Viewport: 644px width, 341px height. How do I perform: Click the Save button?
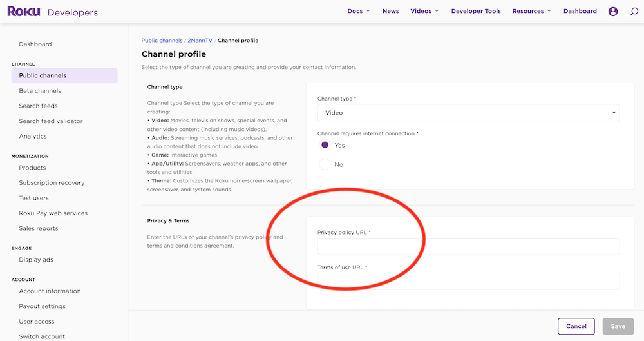[x=618, y=326]
